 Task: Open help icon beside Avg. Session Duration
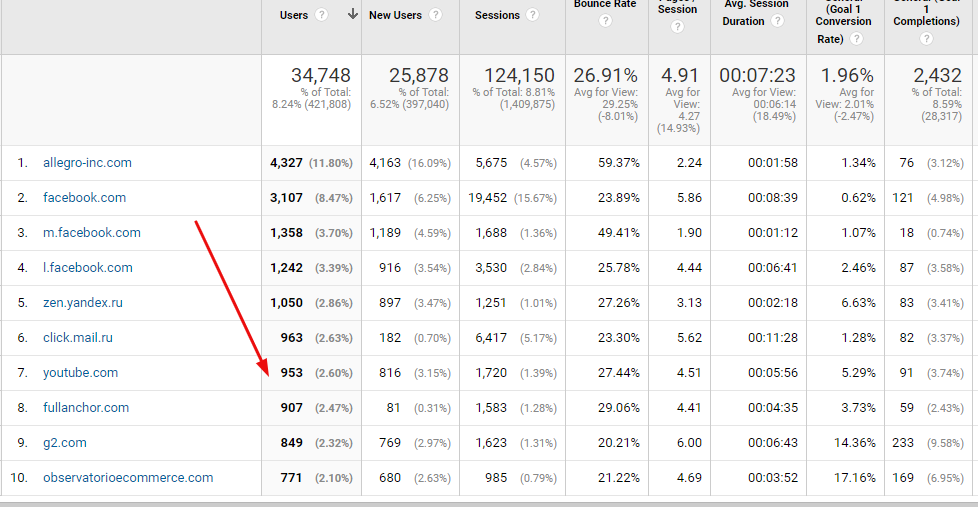pos(777,21)
